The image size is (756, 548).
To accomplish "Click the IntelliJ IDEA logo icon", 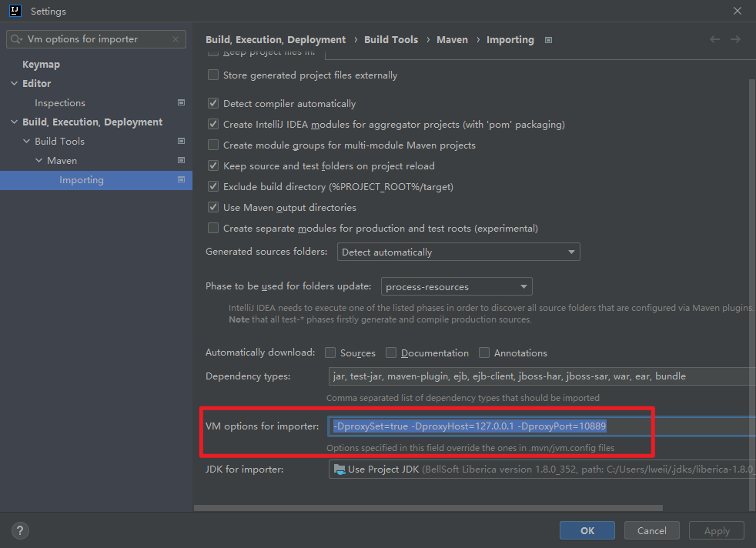I will (15, 11).
